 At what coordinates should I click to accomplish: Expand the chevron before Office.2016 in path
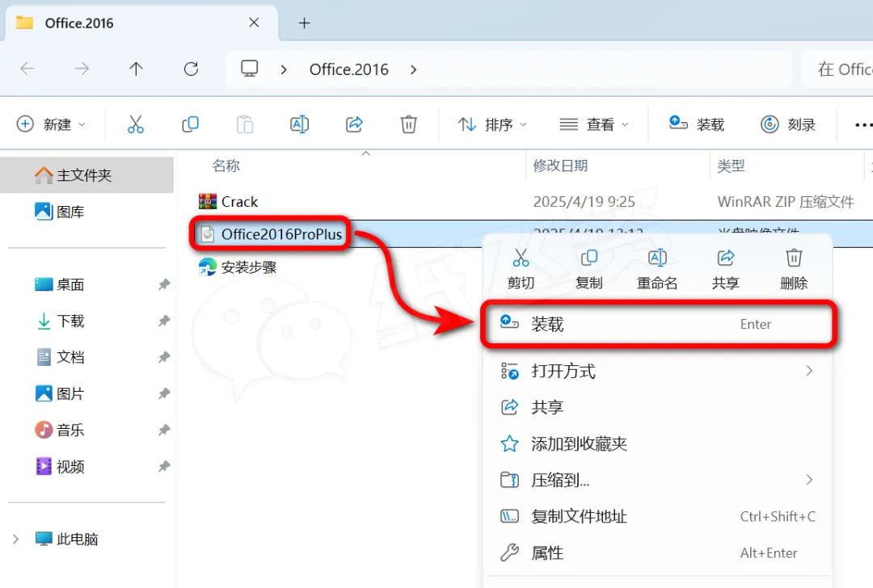pyautogui.click(x=284, y=69)
